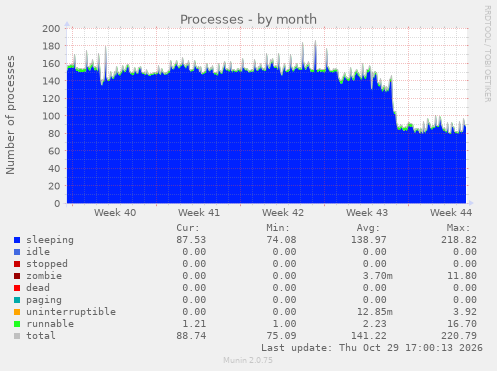Click the 'Week 43' x-axis label
The image size is (497, 371).
point(367,213)
